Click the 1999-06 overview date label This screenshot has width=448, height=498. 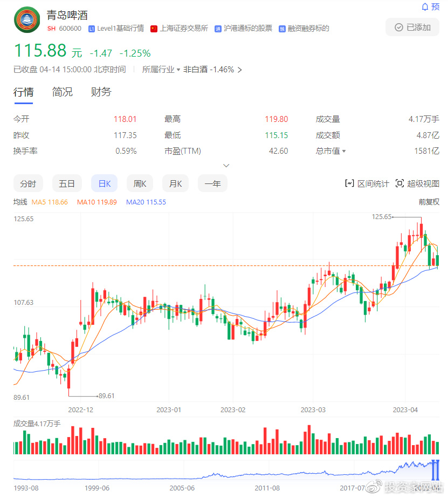coord(97,488)
